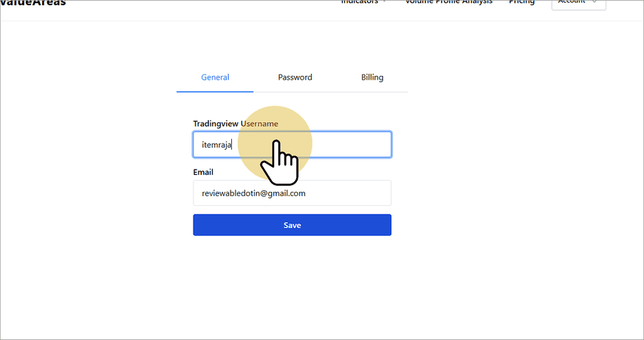Viewport: 644px width, 340px height.
Task: Switch to the General tab
Action: coord(215,77)
